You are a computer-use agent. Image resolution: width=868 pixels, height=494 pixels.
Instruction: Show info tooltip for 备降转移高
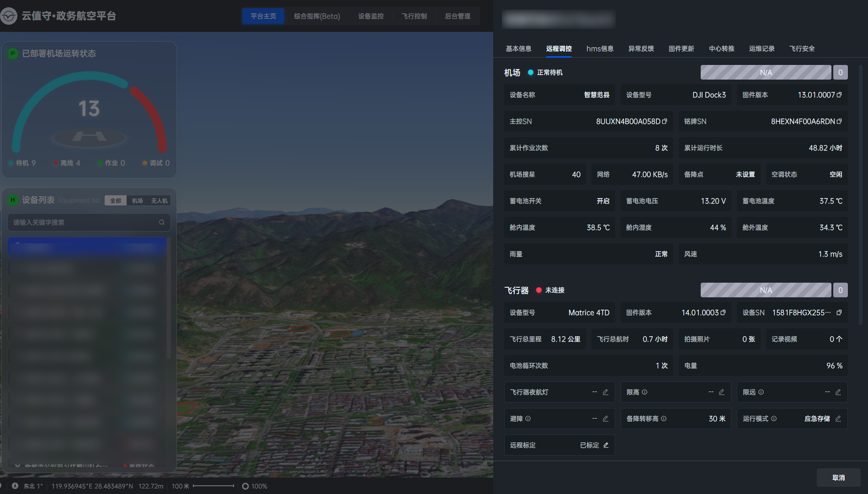pyautogui.click(x=664, y=419)
